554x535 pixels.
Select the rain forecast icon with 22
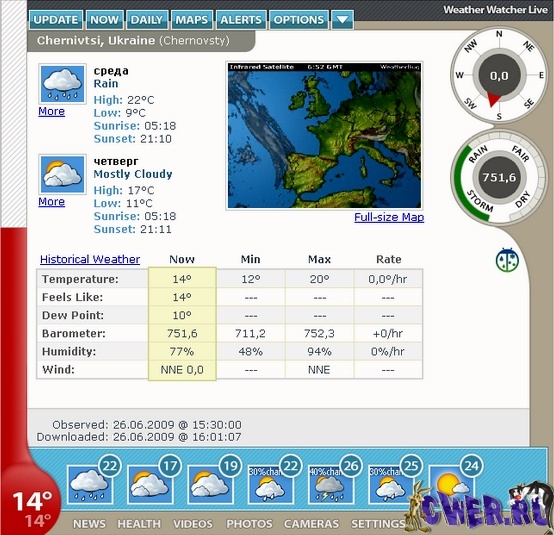tap(90, 484)
